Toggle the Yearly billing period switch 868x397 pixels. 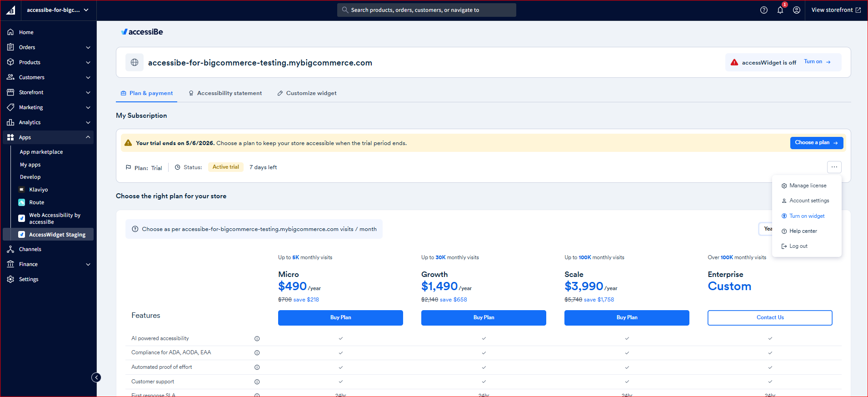pos(766,229)
